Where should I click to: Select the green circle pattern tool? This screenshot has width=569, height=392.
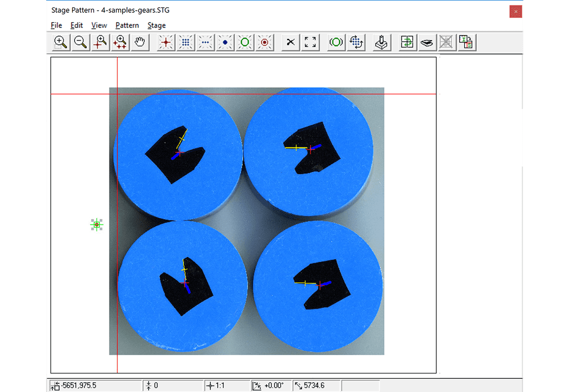245,43
